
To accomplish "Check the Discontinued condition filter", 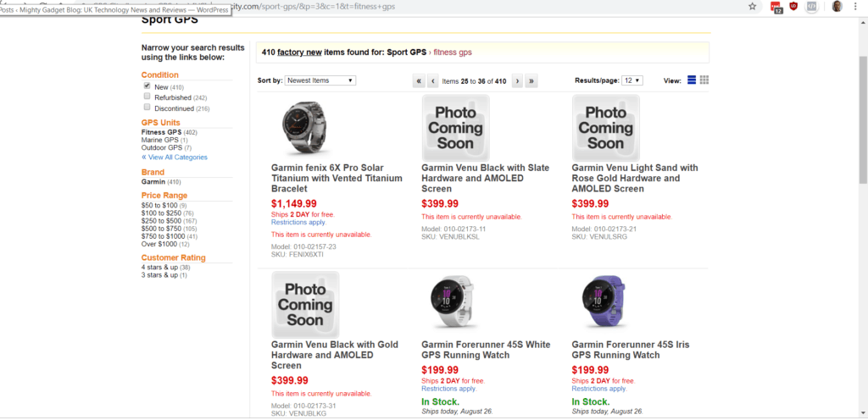I will click(x=147, y=108).
